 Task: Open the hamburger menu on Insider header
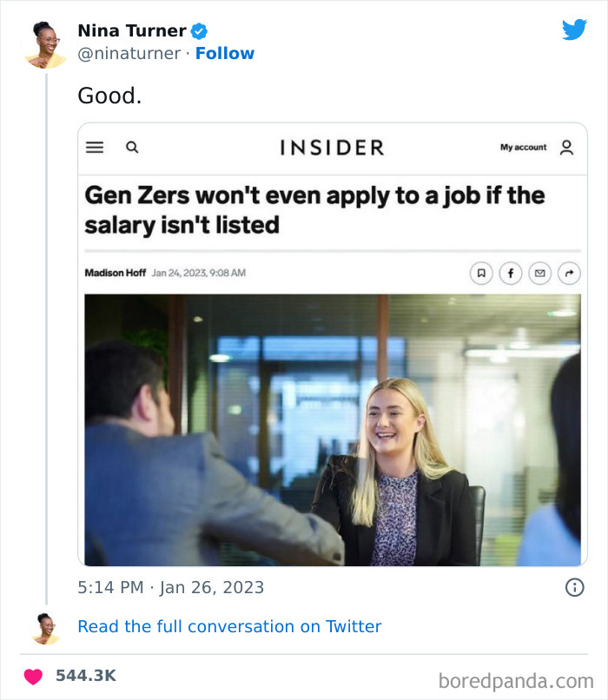pyautogui.click(x=94, y=148)
